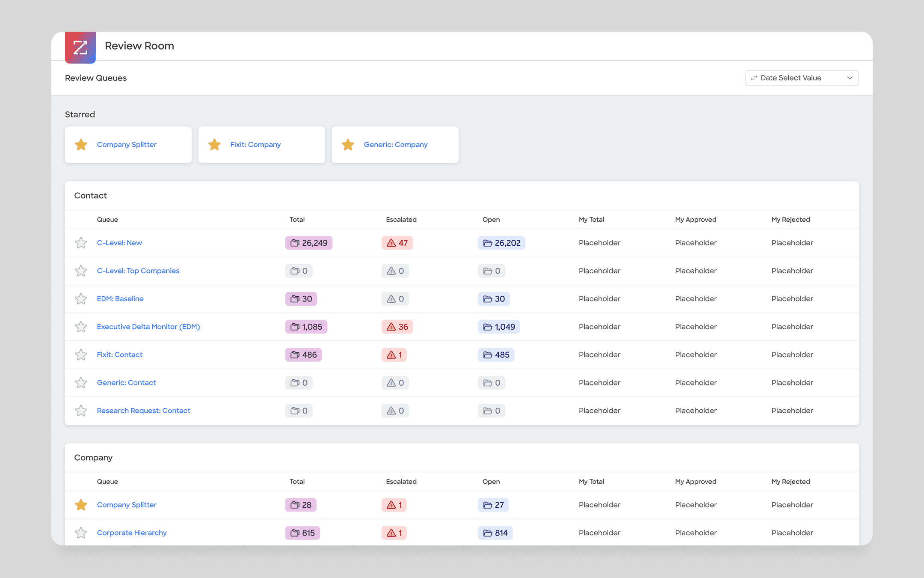924x578 pixels.
Task: Star the EDM: Baseline queue
Action: point(81,299)
